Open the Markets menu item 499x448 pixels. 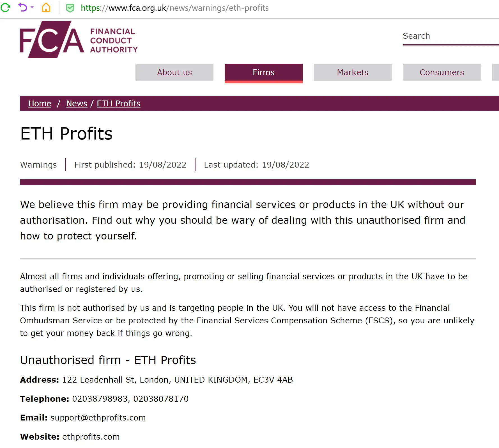[353, 72]
